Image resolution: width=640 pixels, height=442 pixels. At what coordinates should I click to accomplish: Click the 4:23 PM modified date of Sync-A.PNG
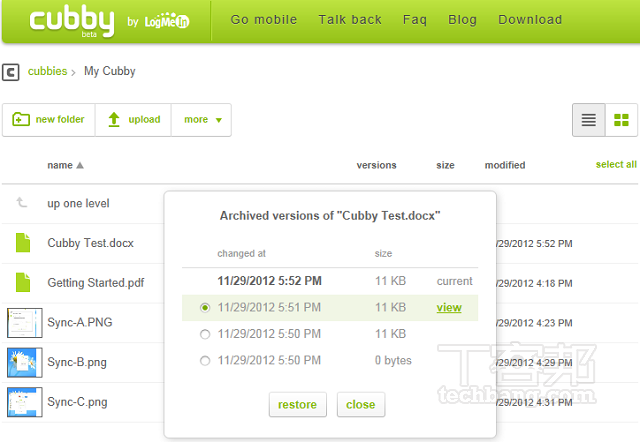[534, 323]
